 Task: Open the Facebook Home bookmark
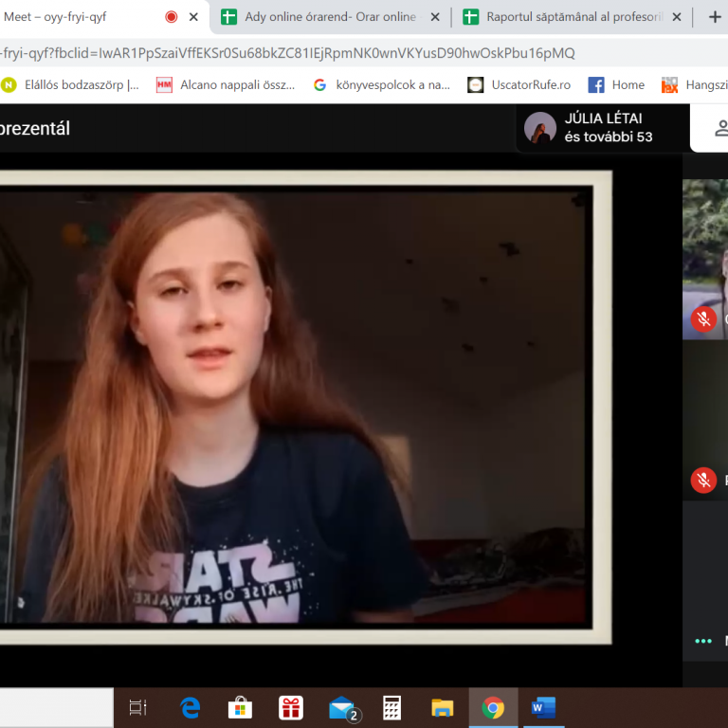point(617,84)
